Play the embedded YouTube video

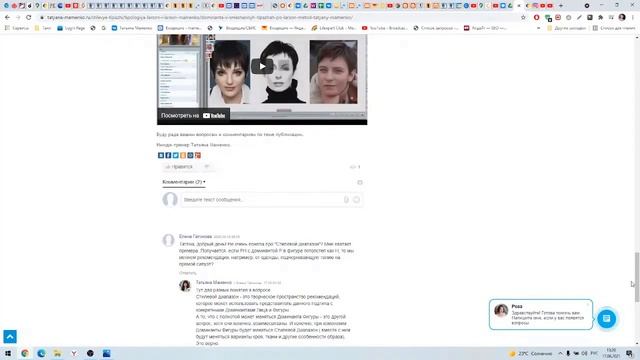point(262,66)
